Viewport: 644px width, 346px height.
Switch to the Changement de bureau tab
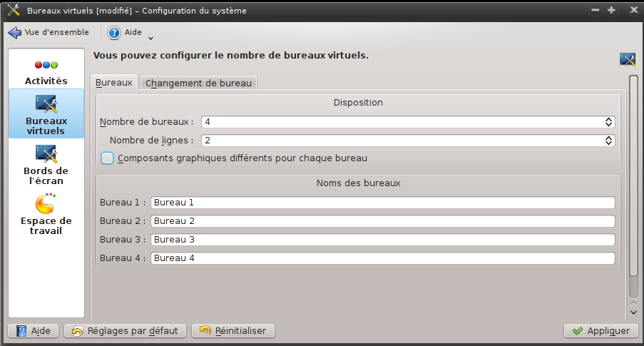click(x=198, y=83)
